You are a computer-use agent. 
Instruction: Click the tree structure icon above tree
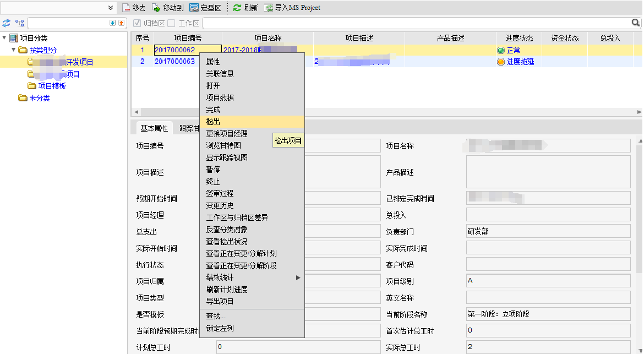coord(20,23)
